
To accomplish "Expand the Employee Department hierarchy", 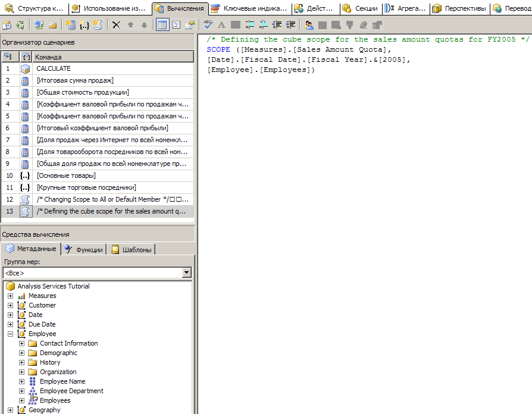I will pos(21,391).
